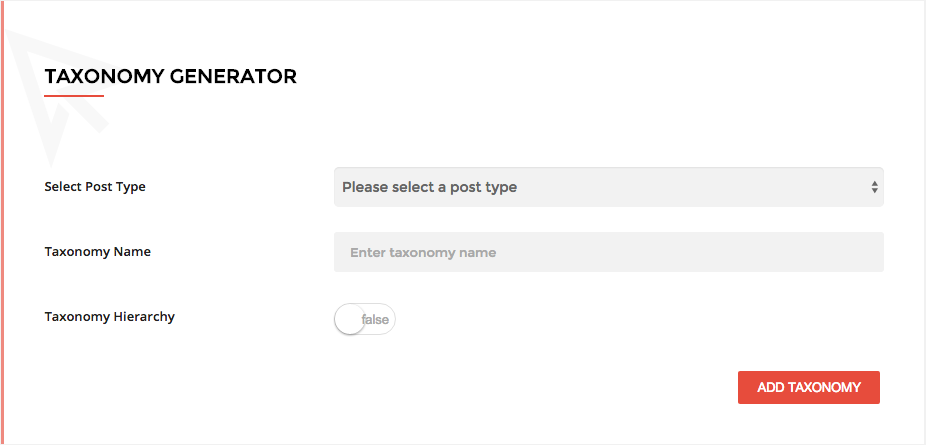This screenshot has width=926, height=445.
Task: Open the Select Post Type dropdown
Action: point(608,187)
